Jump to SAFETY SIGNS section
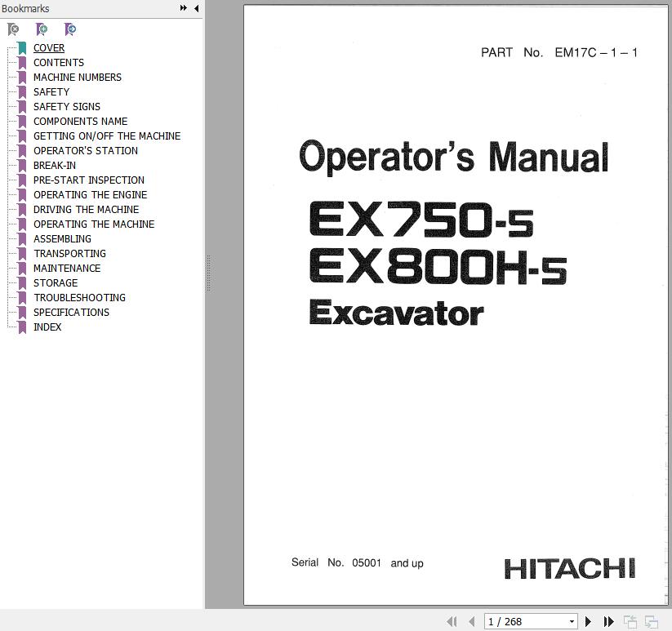Viewport: 672px width, 631px height. (x=67, y=107)
